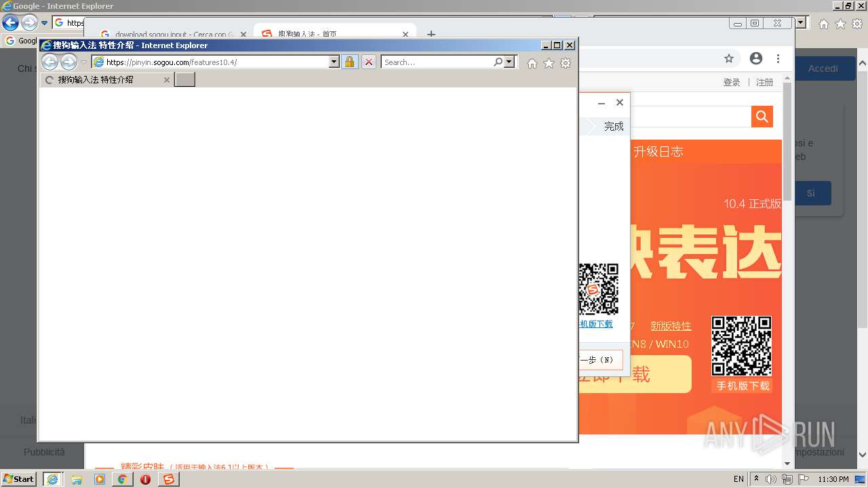The image size is (868, 488).
Task: Click 登录 link on sogou page
Action: coord(732,82)
